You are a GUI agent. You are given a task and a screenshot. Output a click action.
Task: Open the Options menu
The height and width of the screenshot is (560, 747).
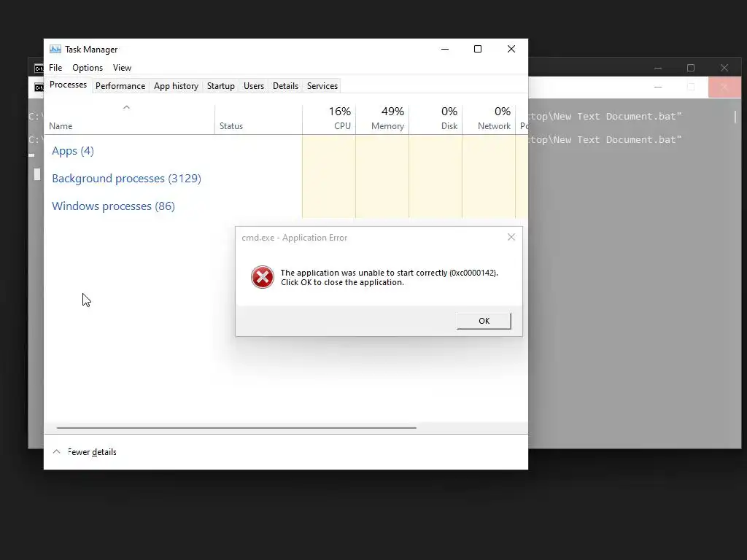pyautogui.click(x=88, y=68)
